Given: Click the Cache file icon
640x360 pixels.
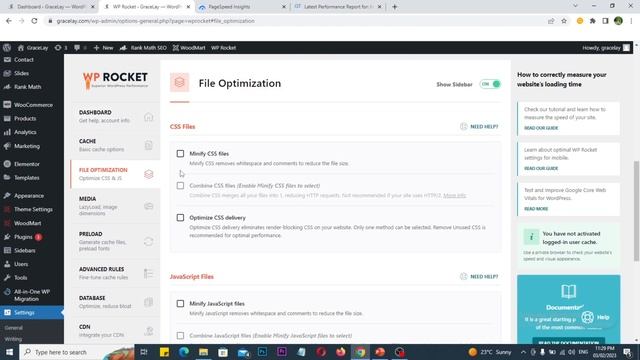Looking at the screenshot, I should click(x=149, y=145).
